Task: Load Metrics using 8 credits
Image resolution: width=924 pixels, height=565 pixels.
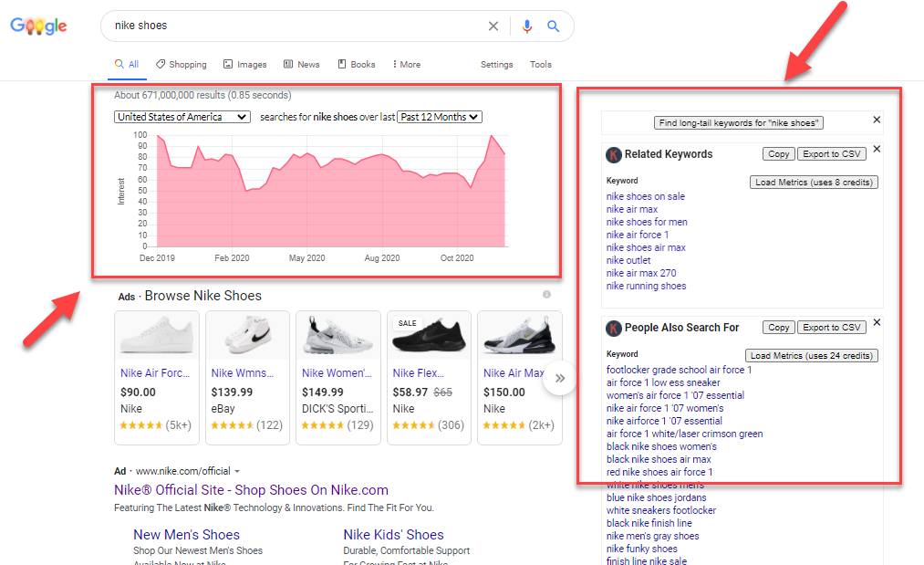Action: pos(814,183)
